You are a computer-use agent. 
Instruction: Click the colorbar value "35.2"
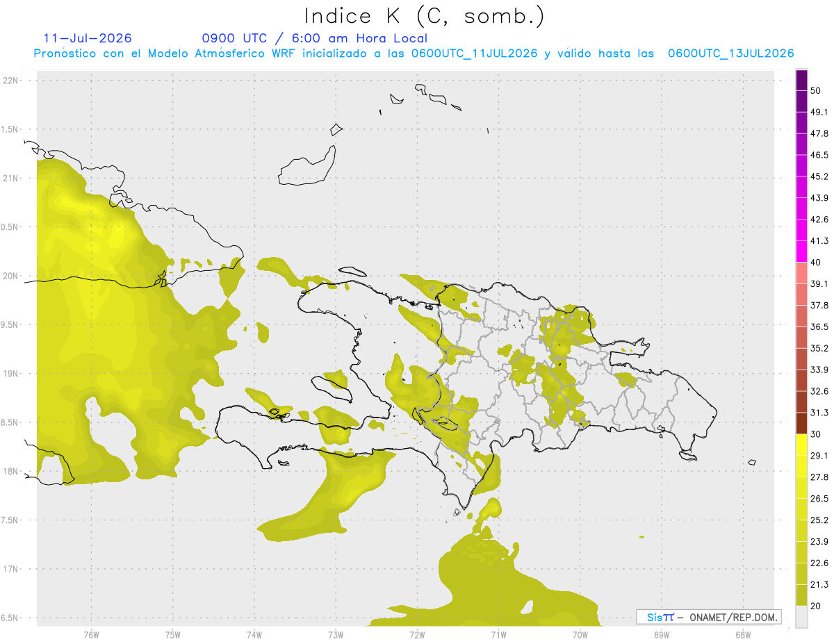[819, 349]
